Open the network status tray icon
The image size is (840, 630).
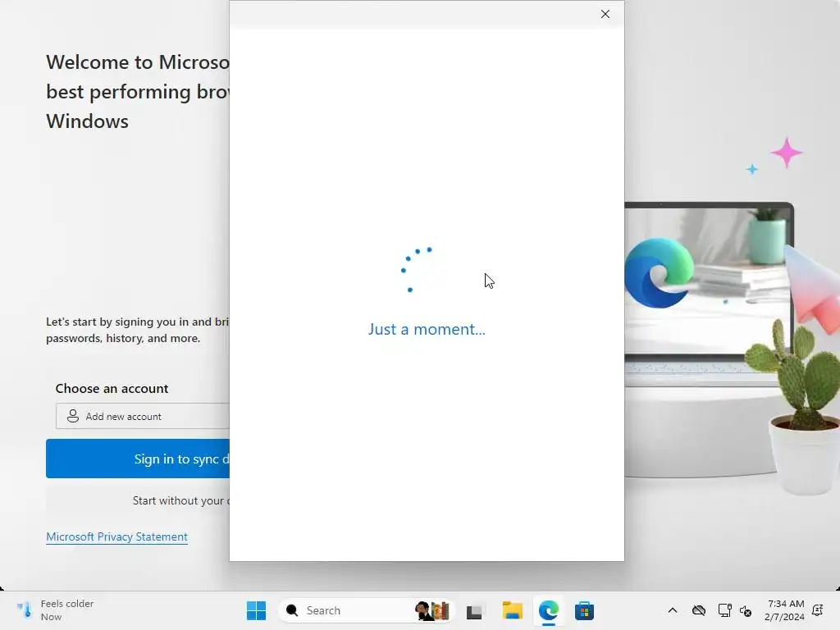(x=724, y=610)
